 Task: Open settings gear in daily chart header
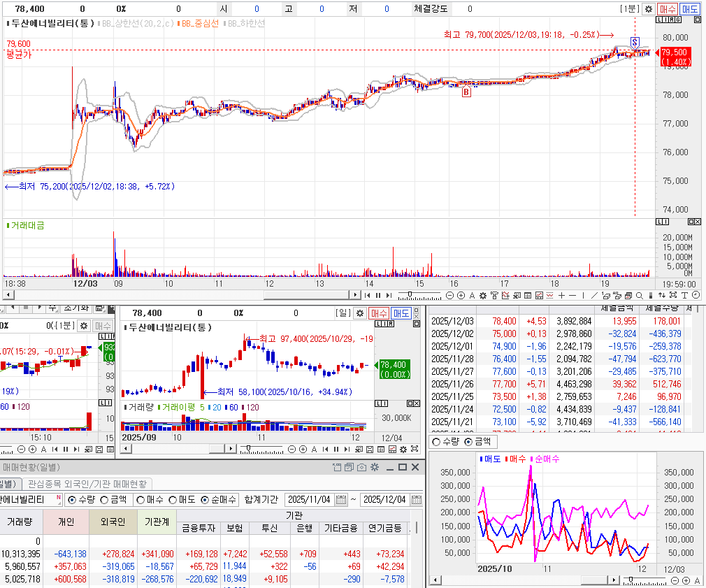click(x=360, y=313)
